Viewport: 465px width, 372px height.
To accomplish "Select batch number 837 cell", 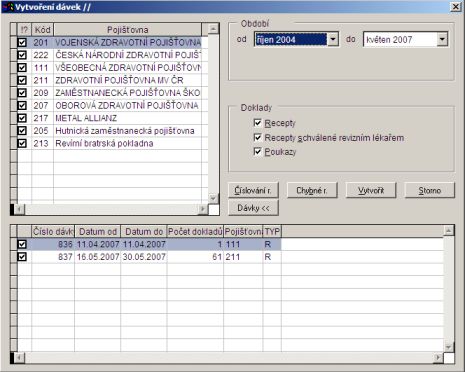I will (x=53, y=257).
